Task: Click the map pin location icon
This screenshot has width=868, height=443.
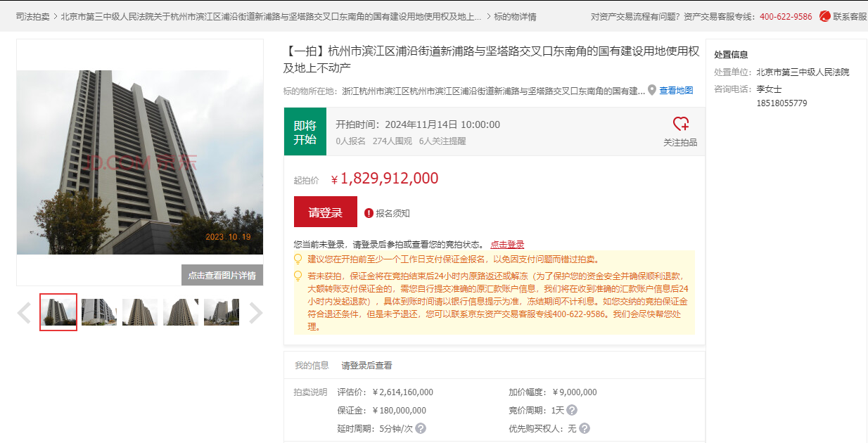Action: pos(652,90)
